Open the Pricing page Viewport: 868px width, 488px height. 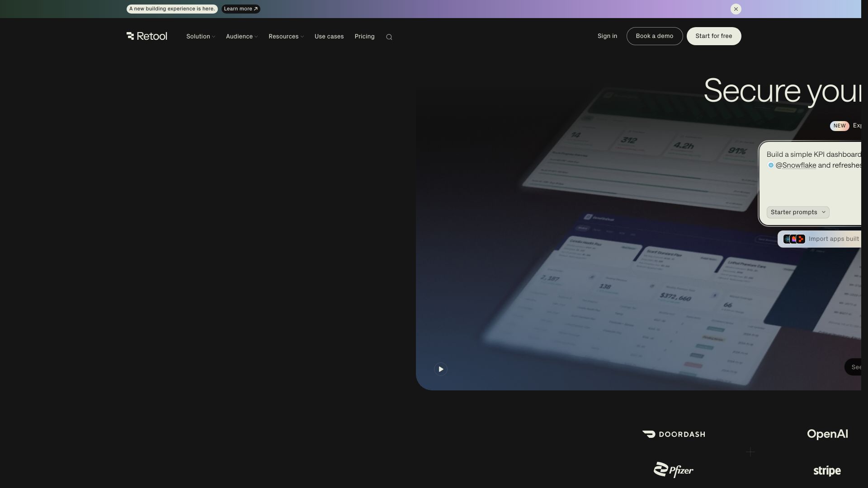pyautogui.click(x=364, y=37)
